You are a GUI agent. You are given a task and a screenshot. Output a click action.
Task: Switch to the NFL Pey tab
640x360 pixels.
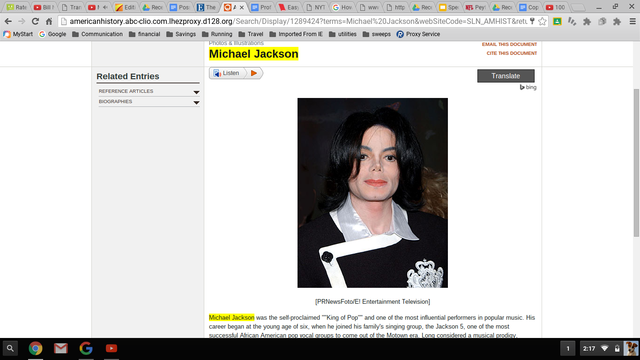point(476,7)
